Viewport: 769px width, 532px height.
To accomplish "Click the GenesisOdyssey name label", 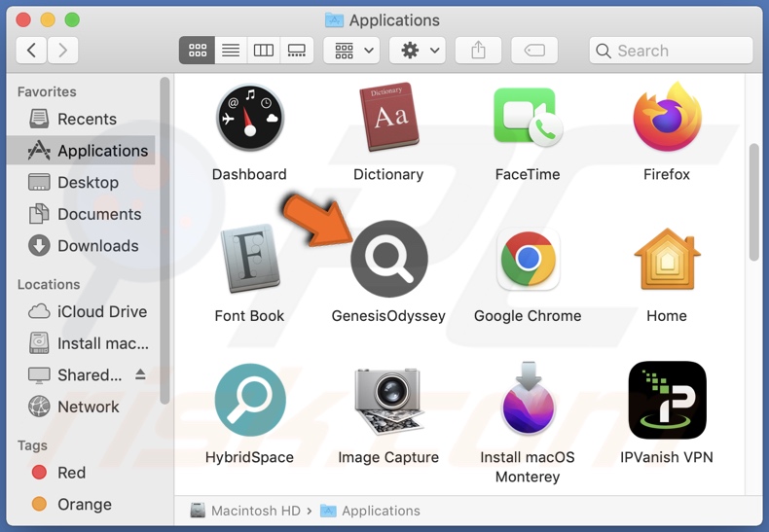I will pyautogui.click(x=388, y=316).
